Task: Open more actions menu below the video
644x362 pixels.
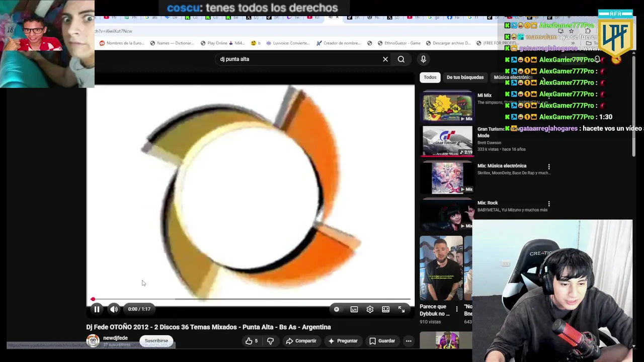Action: coord(409,341)
